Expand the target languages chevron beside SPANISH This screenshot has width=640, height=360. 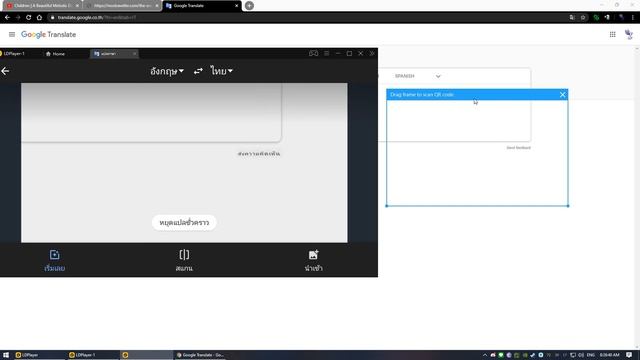pyautogui.click(x=438, y=76)
